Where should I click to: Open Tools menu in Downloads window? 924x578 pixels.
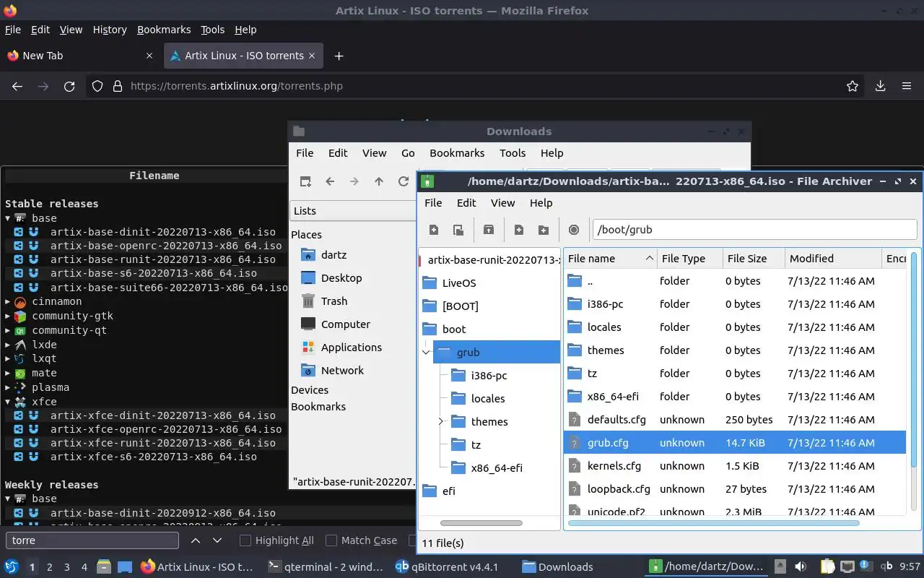tap(513, 153)
